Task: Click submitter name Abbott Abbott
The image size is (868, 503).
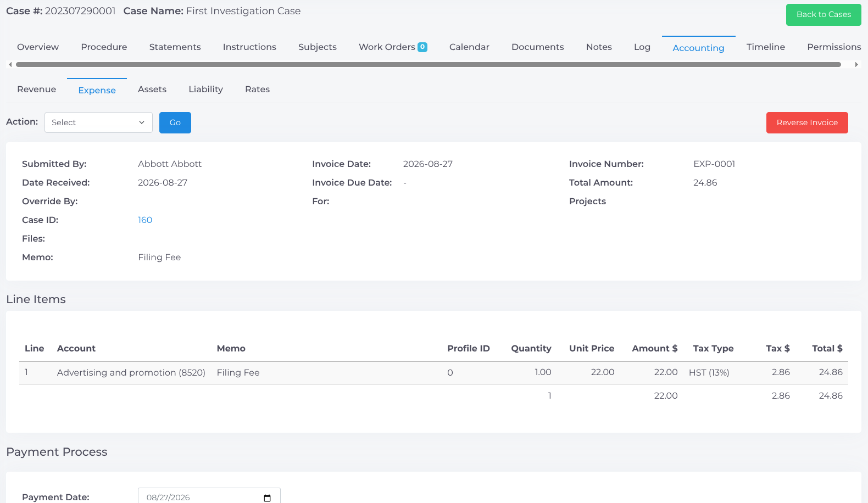Action: (170, 164)
